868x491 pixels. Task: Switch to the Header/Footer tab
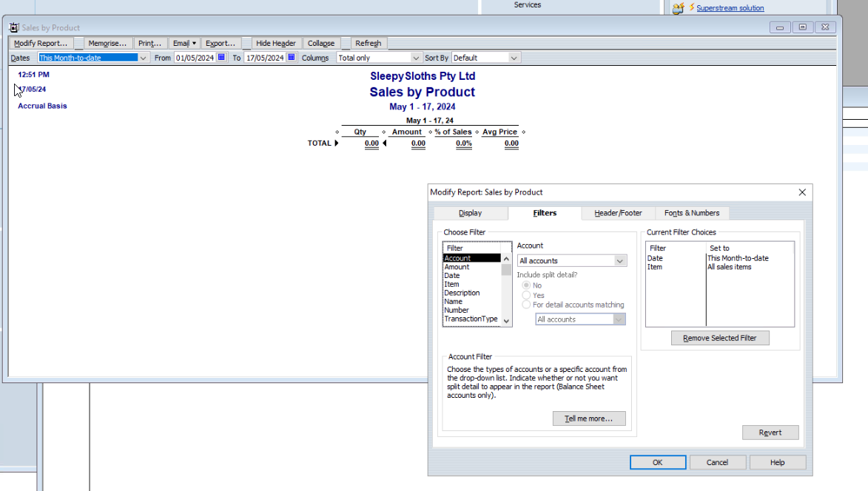(618, 213)
